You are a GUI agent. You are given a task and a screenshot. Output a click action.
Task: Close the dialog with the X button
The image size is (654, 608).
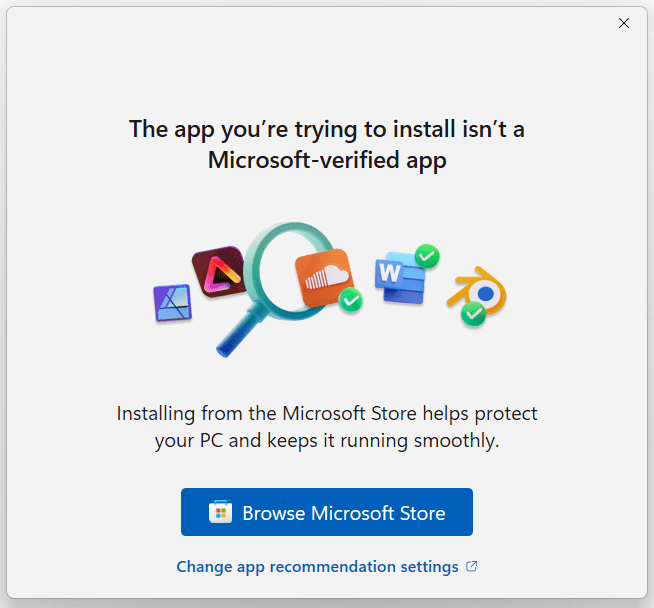pyautogui.click(x=624, y=23)
